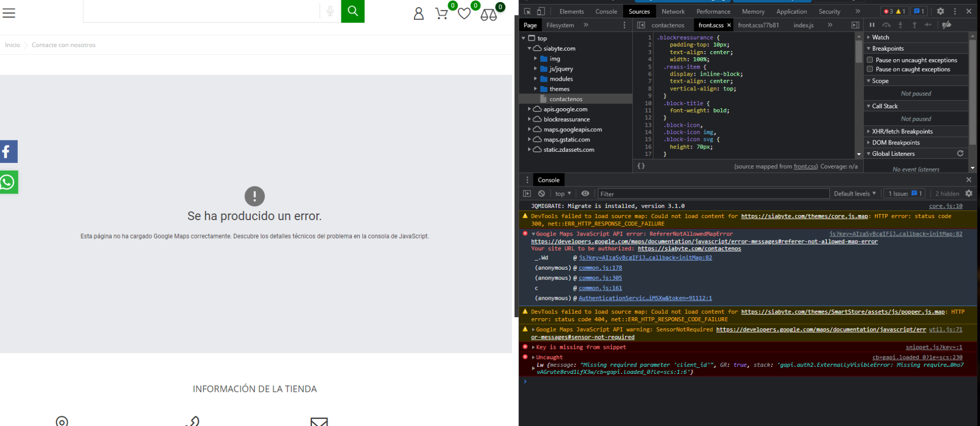
Task: Open the shopping cart icon
Action: (x=442, y=13)
